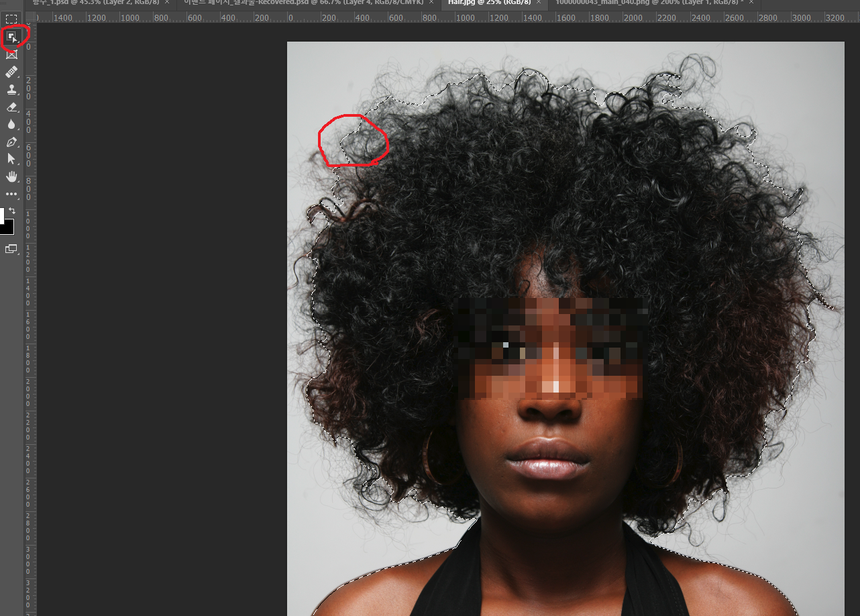Select the Hand tool
860x616 pixels.
(11, 176)
